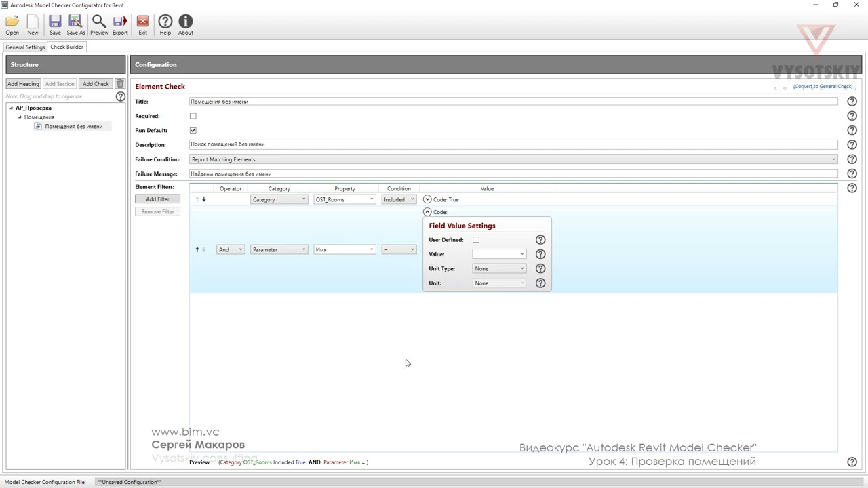This screenshot has width=868, height=488.
Task: Collapse the АР_Проверка tree node
Action: 12,108
